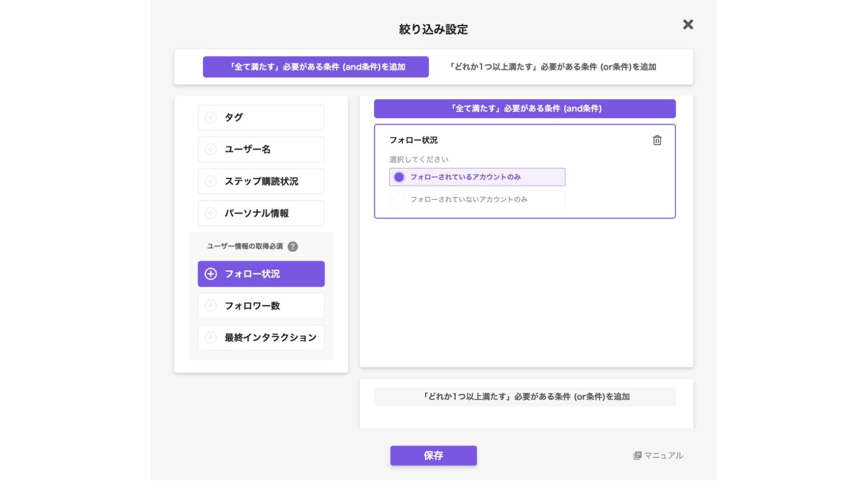Click plus icon next to フォロワー数
Image resolution: width=868 pixels, height=488 pixels.
point(211,306)
